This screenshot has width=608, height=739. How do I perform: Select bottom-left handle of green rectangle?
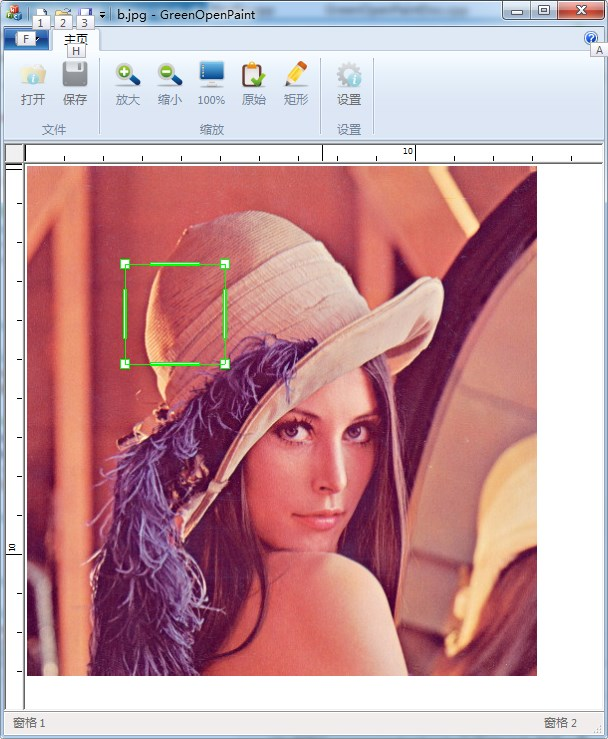point(125,364)
